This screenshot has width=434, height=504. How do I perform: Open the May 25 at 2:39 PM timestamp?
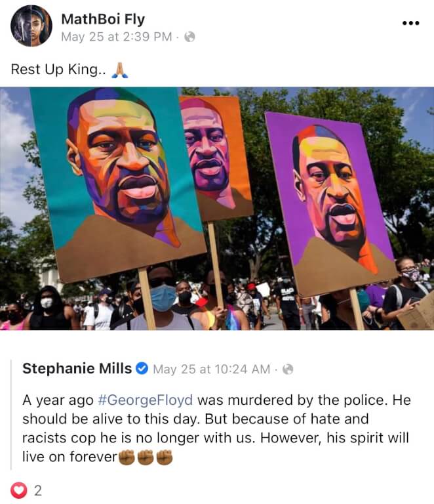[117, 37]
